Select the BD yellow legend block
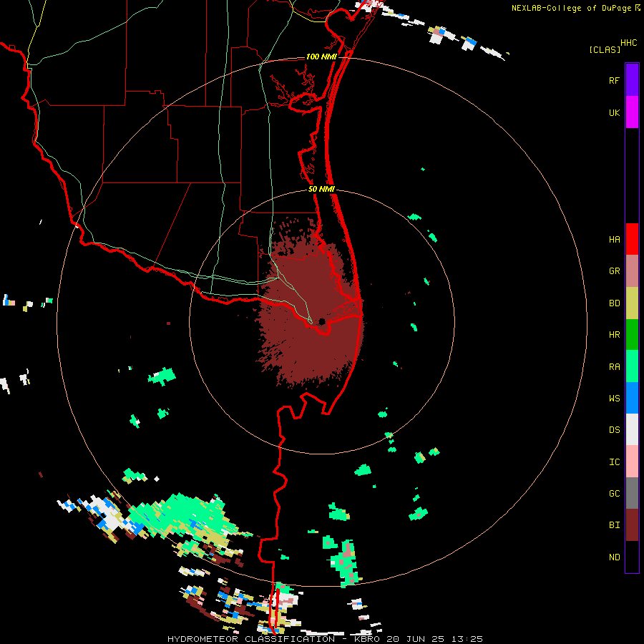The image size is (644, 644). coord(632,303)
